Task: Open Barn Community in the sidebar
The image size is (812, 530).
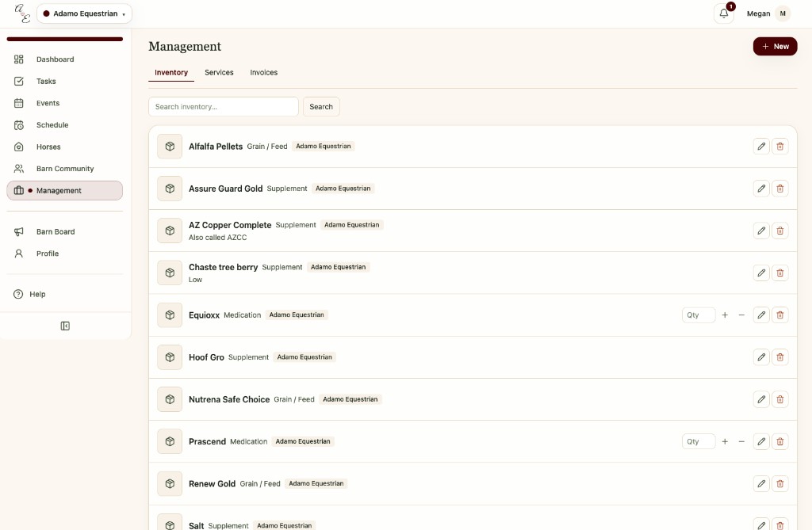Action: coord(65,169)
